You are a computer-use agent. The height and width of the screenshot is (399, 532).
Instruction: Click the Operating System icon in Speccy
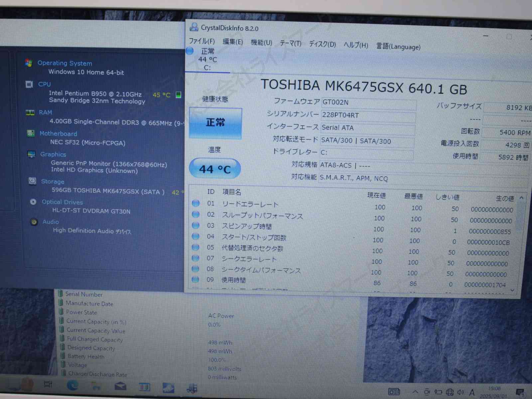29,63
